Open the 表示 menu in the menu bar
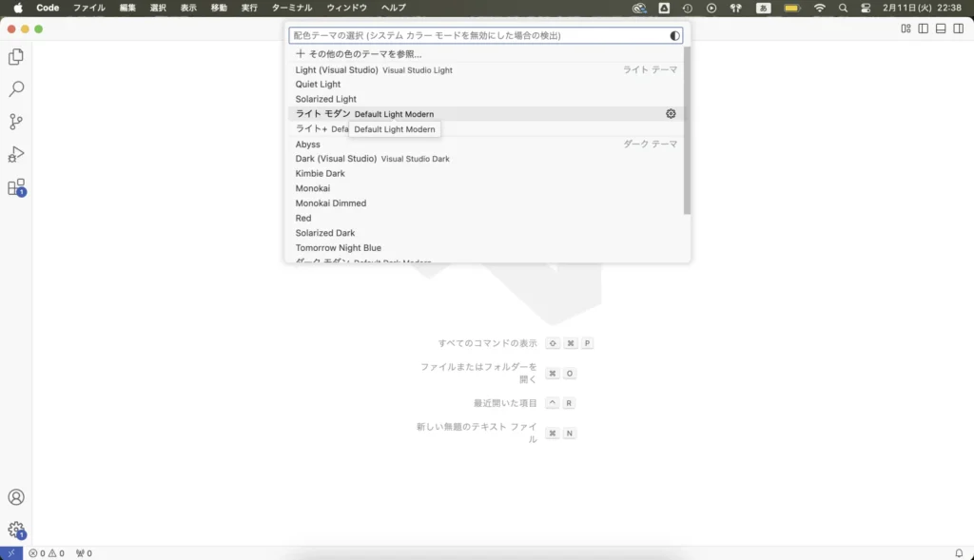Screen dimensions: 974x560 pos(187,8)
